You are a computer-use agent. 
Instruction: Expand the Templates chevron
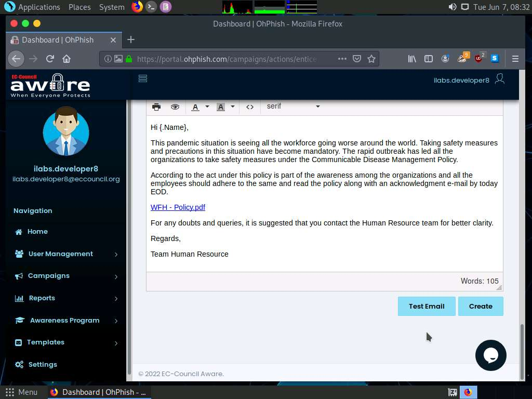pos(116,343)
